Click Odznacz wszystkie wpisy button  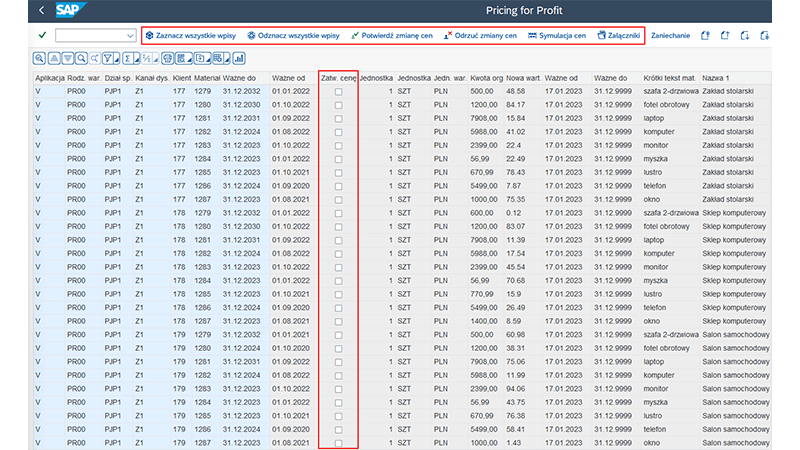(x=293, y=35)
